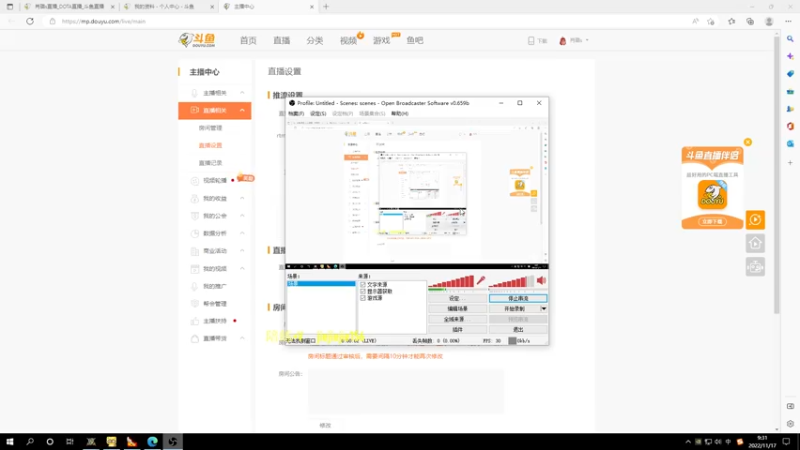
Task: Open the 帮助 menu in OBS
Action: (399, 113)
